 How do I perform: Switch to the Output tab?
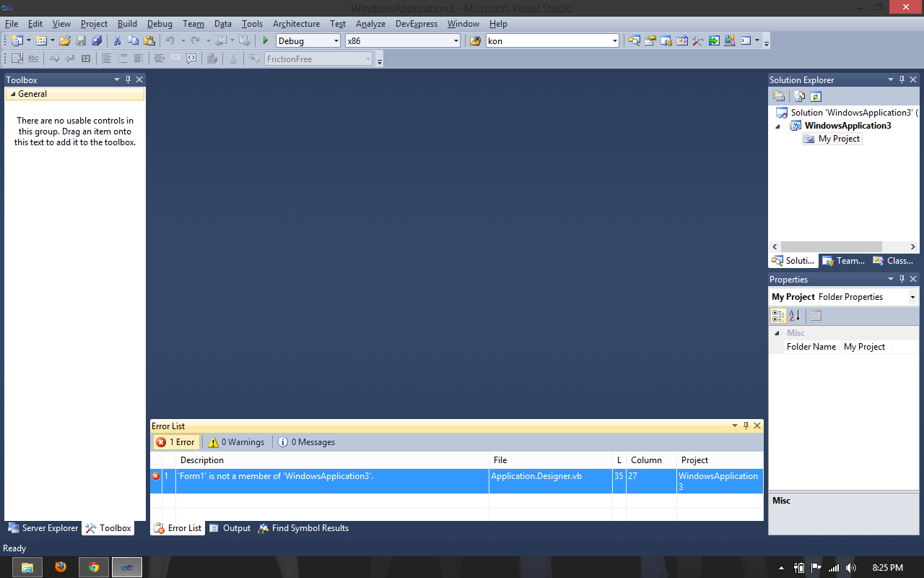[x=230, y=528]
